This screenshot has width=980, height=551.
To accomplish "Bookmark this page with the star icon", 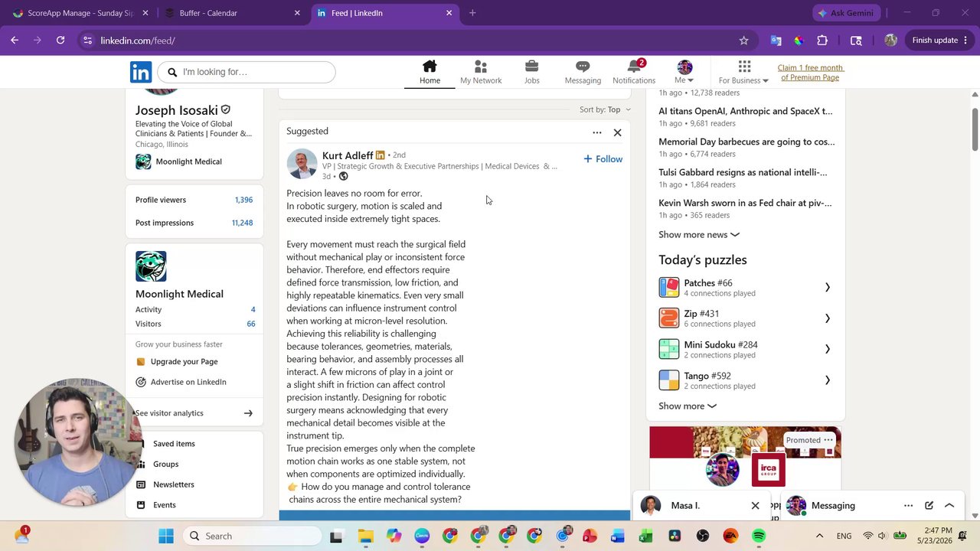I will 743,41.
